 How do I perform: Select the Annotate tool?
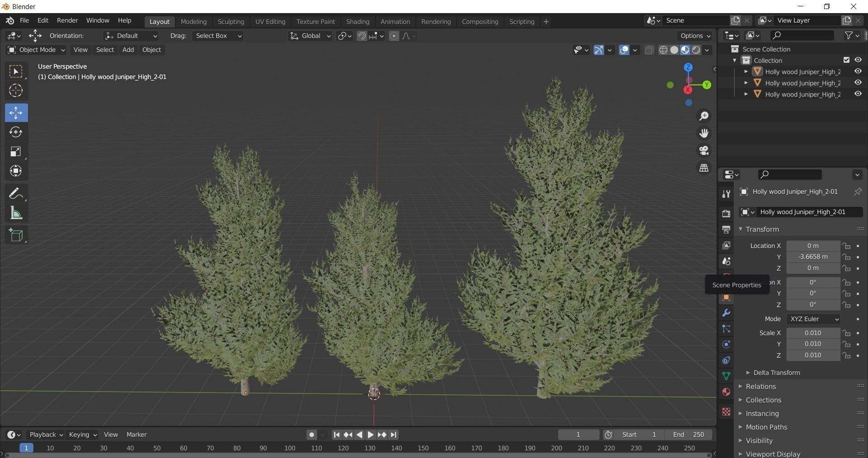16,193
